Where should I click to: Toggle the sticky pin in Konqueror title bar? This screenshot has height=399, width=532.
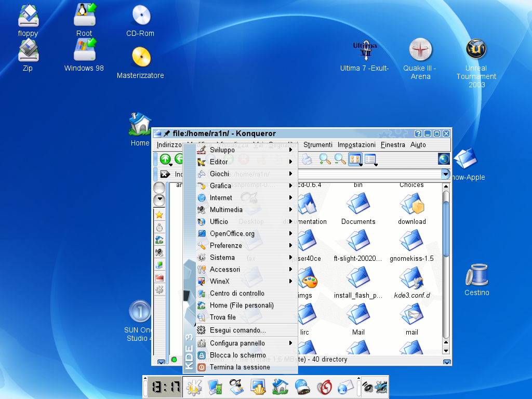(167, 134)
